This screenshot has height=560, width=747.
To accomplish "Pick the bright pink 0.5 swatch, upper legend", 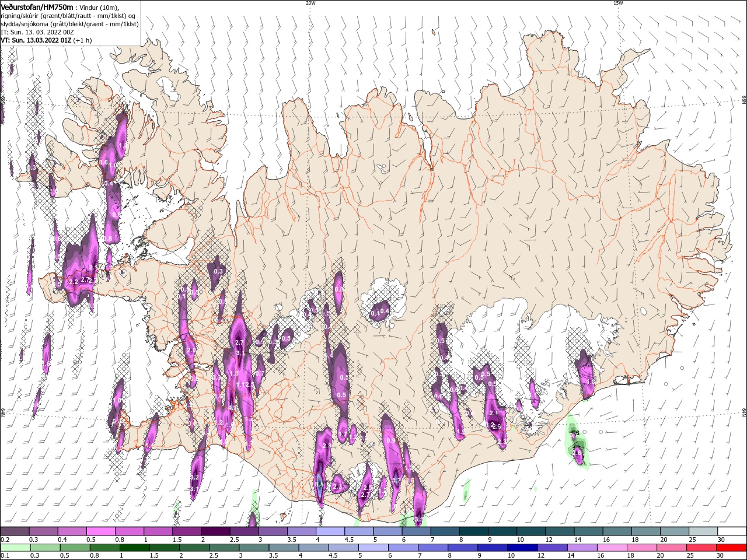I will [x=100, y=531].
